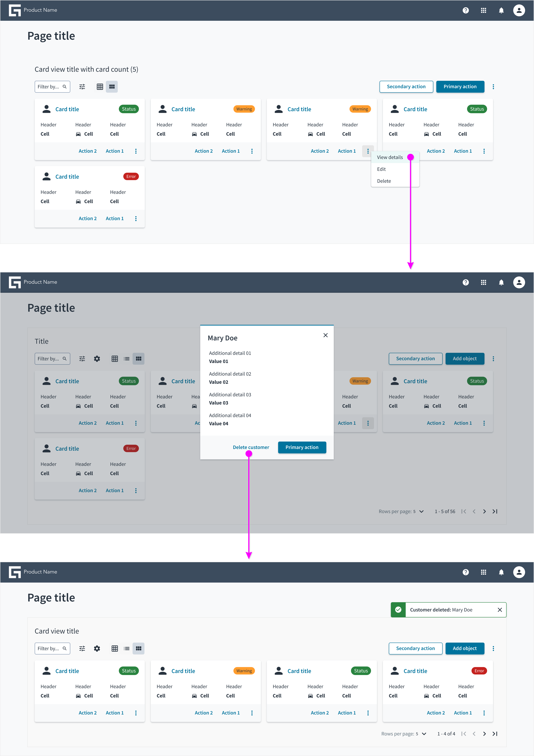The image size is (534, 756).
Task: Switch to list view on the Customer deleted page
Action: pos(126,648)
